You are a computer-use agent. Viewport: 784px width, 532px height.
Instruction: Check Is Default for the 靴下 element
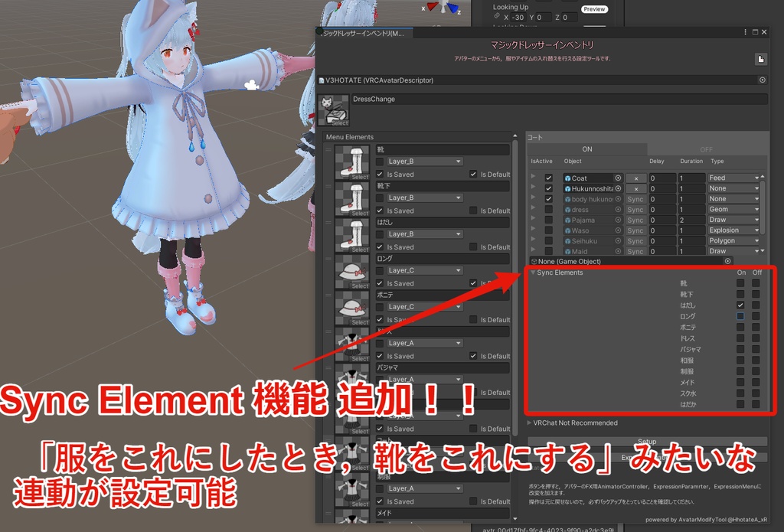473,211
